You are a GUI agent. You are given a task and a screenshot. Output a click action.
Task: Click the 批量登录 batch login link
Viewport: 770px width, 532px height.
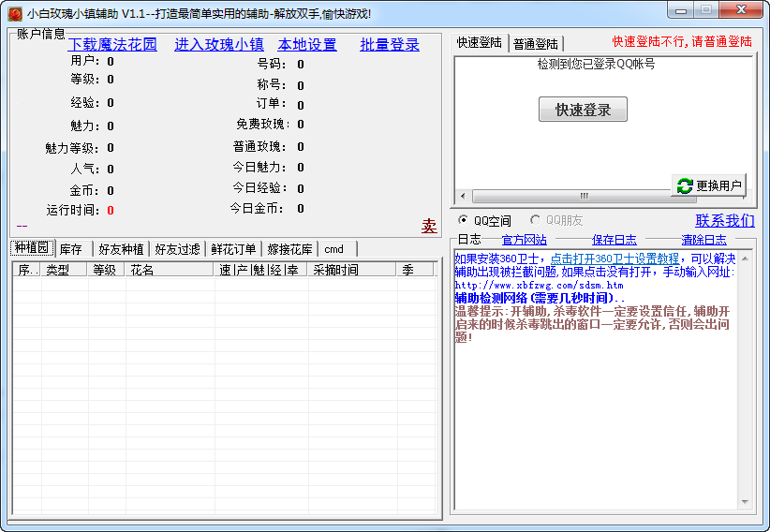(x=390, y=45)
